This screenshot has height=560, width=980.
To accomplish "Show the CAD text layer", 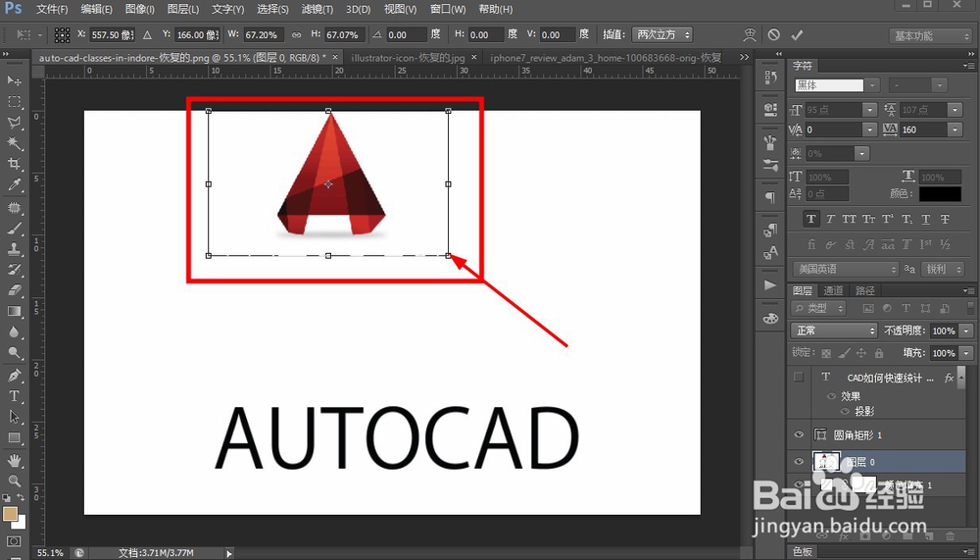I will pyautogui.click(x=799, y=377).
